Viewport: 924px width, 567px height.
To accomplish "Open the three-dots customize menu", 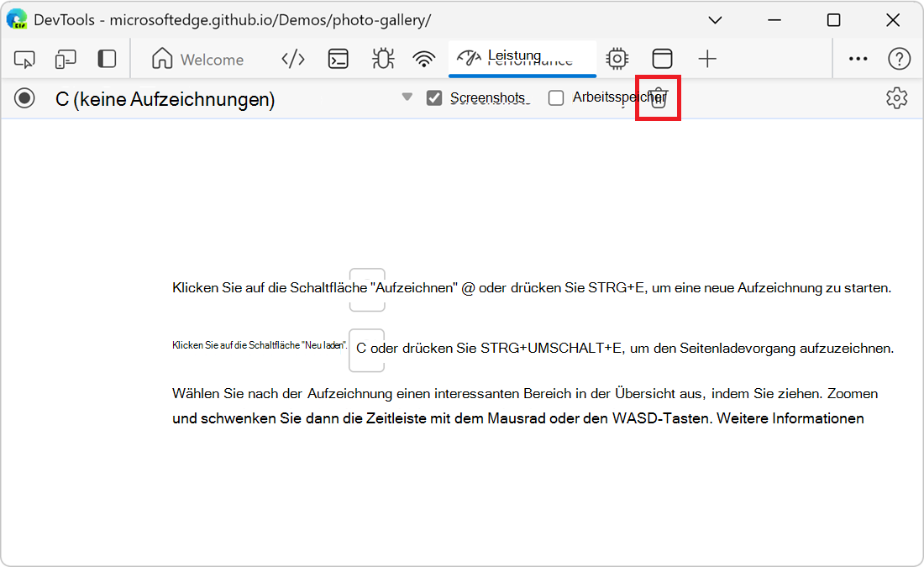I will [858, 59].
